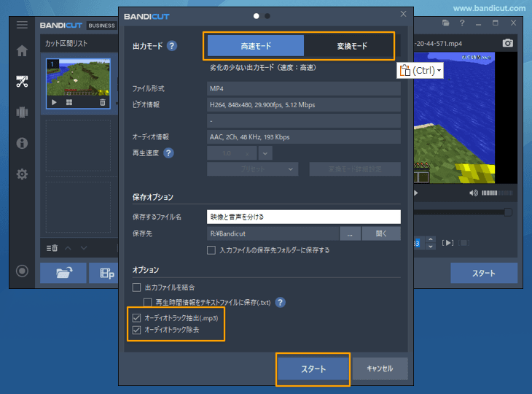Close the output settings dialog
The image size is (532, 394).
point(403,14)
